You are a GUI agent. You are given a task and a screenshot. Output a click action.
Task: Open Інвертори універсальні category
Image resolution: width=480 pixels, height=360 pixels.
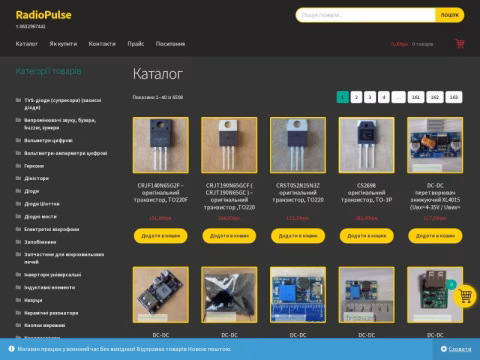(53, 275)
